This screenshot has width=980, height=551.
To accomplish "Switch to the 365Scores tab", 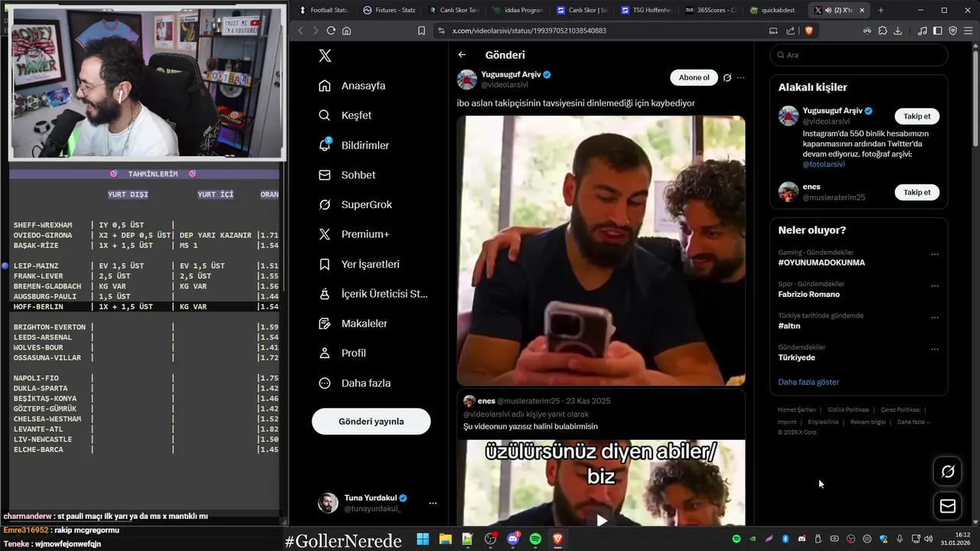I will [x=711, y=10].
